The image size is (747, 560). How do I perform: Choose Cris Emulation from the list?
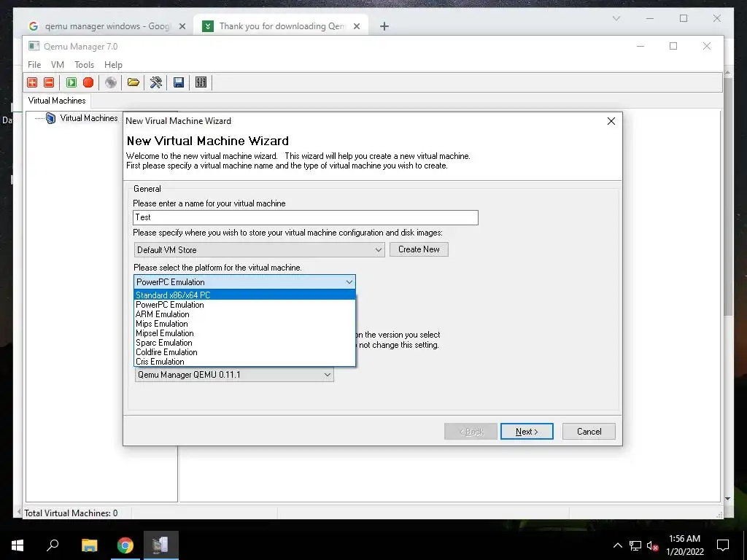click(245, 362)
